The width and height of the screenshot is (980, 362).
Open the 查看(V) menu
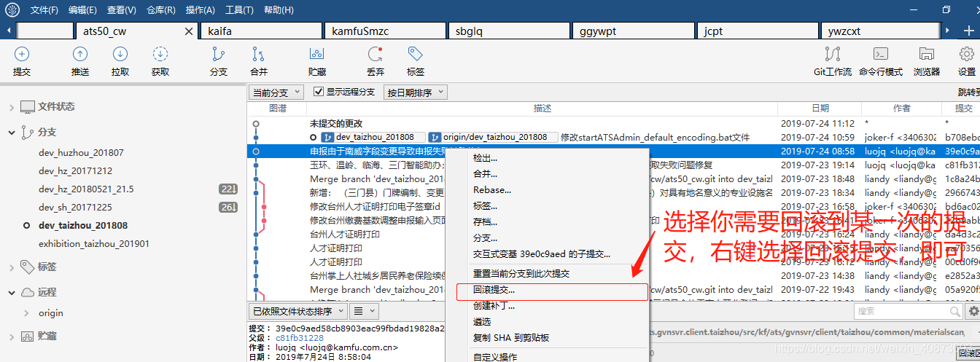click(x=121, y=10)
